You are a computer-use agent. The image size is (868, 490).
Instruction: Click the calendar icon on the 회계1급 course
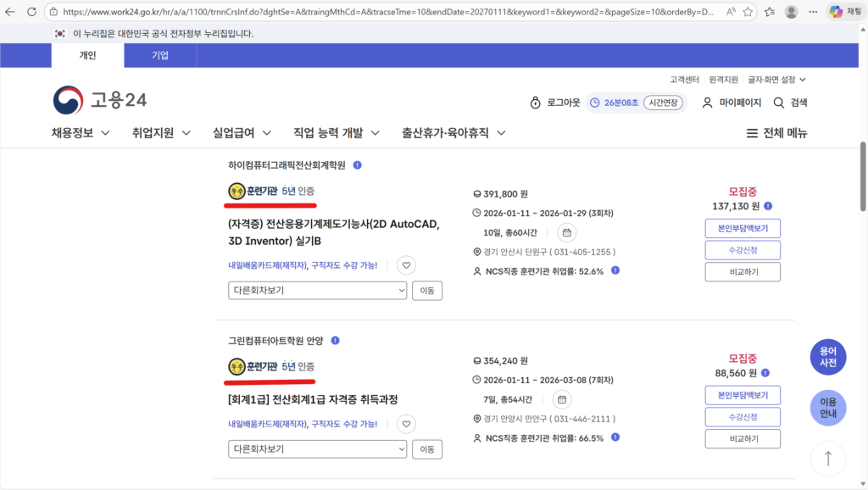(x=561, y=399)
